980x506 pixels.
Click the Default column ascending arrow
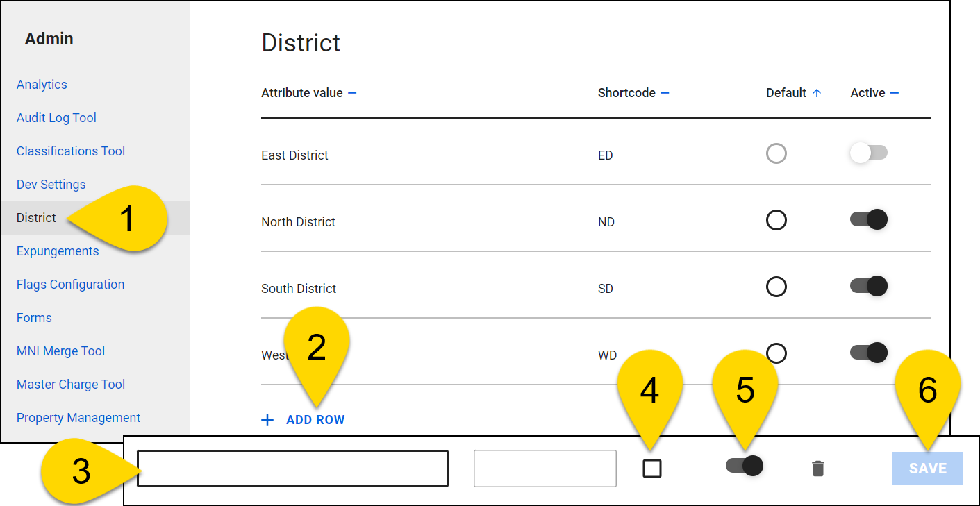pyautogui.click(x=817, y=93)
